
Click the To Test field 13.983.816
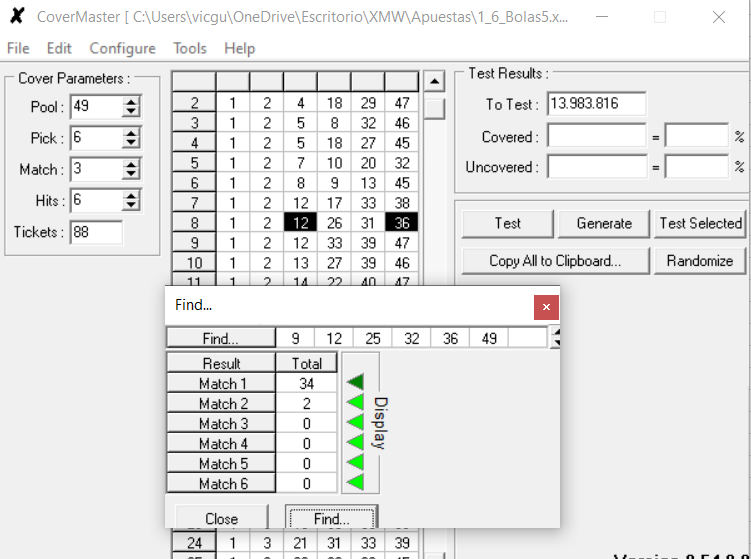596,103
